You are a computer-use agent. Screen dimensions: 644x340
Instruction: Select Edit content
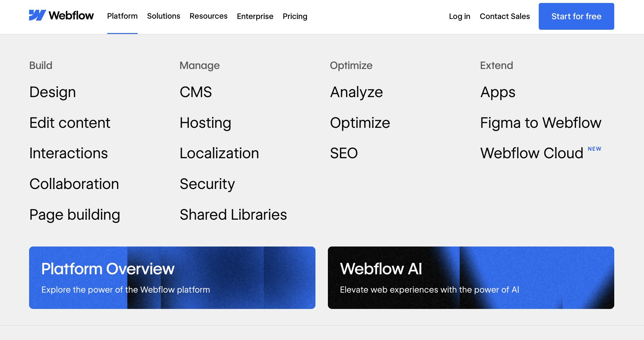tap(70, 123)
